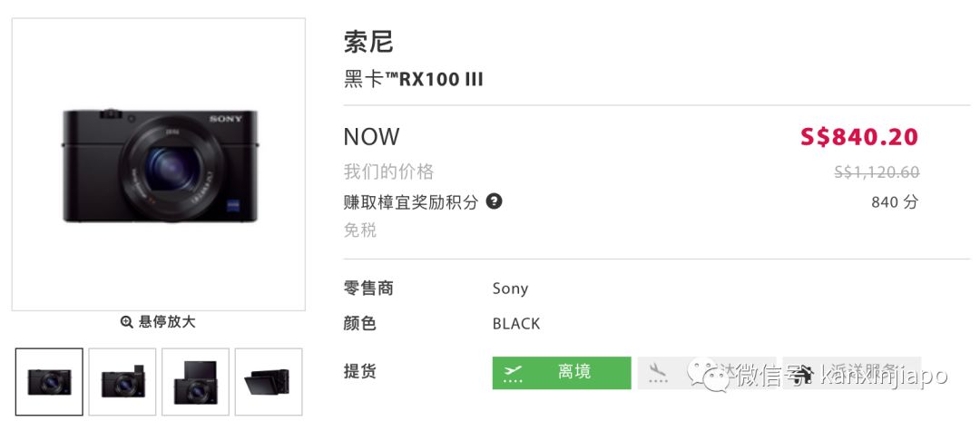The height and width of the screenshot is (421, 980).
Task: Click the Sony retailer name
Action: [510, 289]
